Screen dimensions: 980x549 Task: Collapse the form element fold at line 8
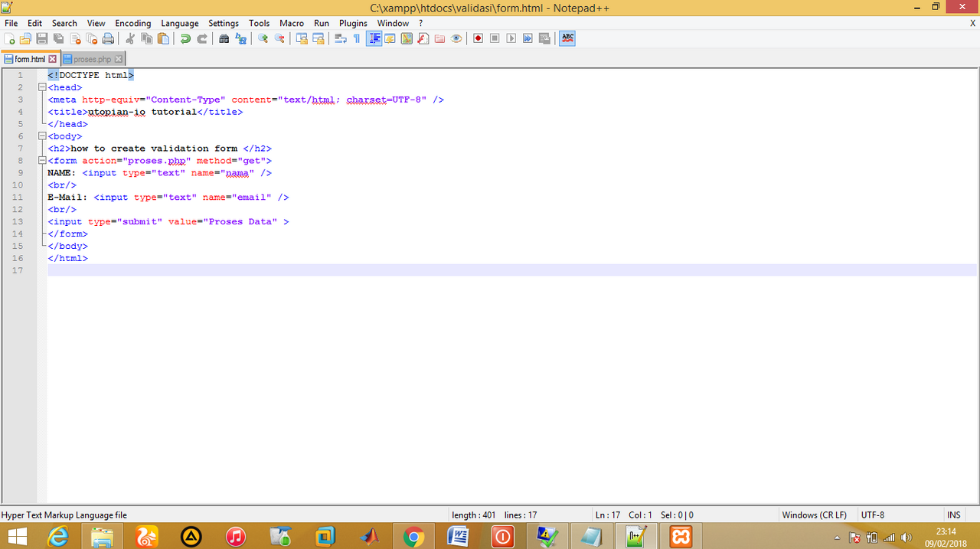(41, 160)
